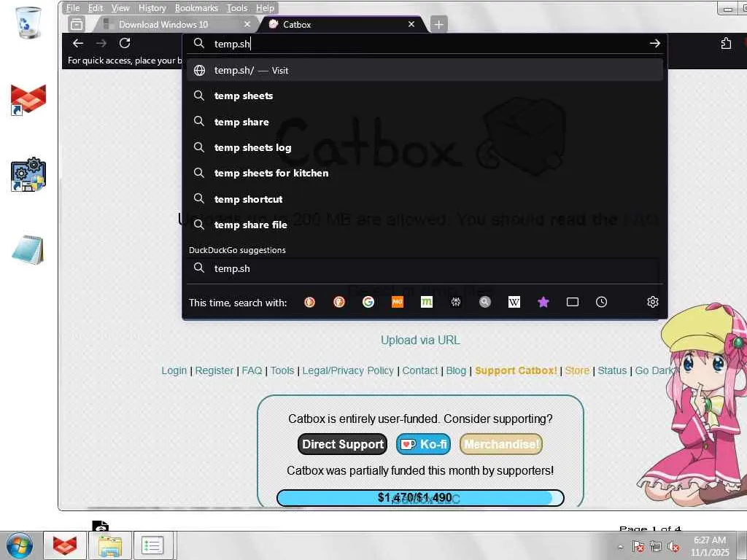Open a new tab with the plus button
747x560 pixels.
[x=438, y=24]
